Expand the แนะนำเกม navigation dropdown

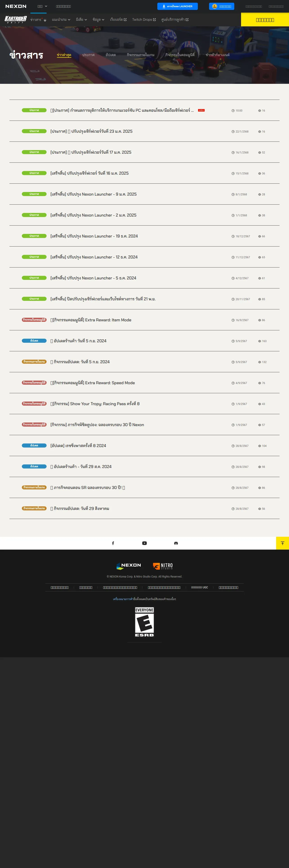tap(61, 20)
